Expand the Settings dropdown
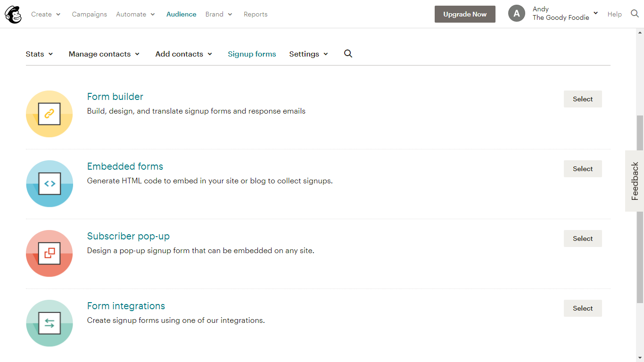 pos(309,54)
